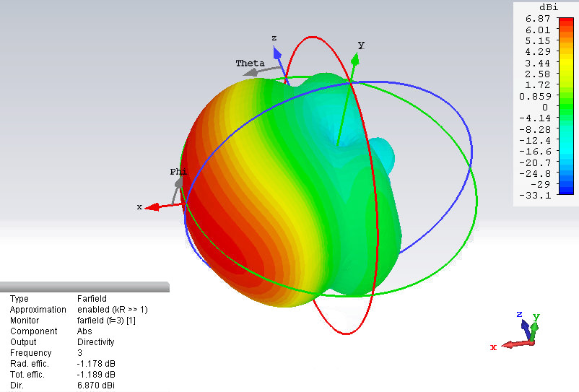Select the 6.87 maximum legend value
Screen dimensions: 579x392
[539, 18]
